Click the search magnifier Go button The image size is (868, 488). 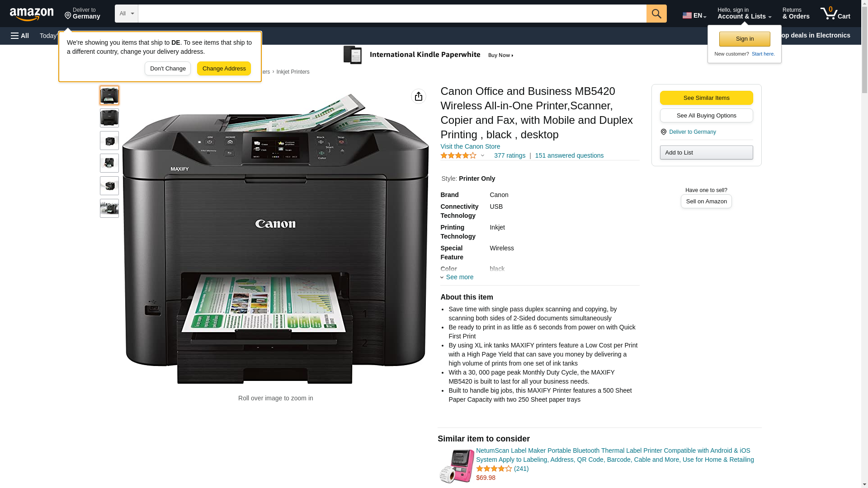click(656, 14)
